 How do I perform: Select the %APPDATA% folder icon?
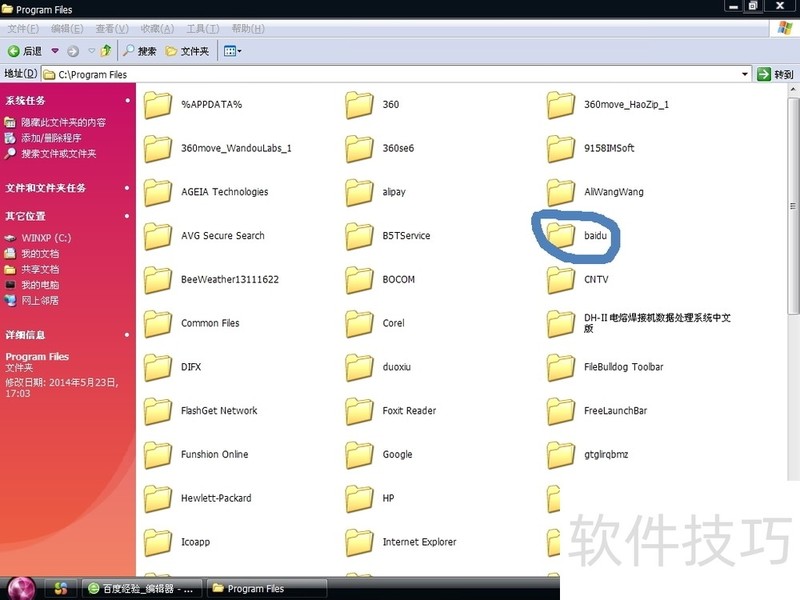coord(158,105)
